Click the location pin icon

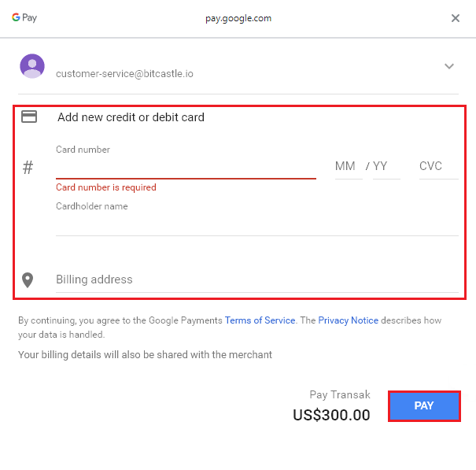point(28,279)
